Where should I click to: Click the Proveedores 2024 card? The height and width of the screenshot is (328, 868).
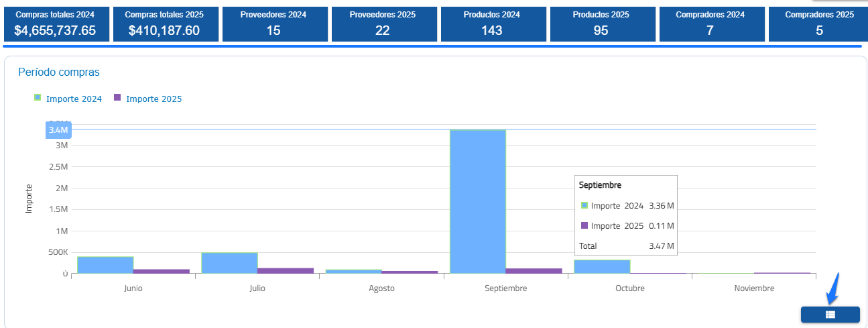(x=273, y=24)
